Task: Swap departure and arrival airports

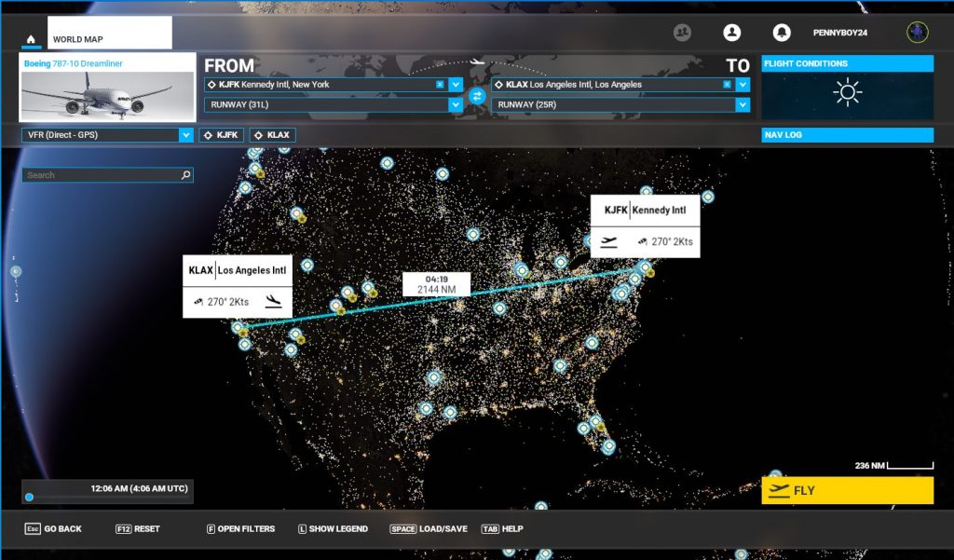Action: (477, 96)
